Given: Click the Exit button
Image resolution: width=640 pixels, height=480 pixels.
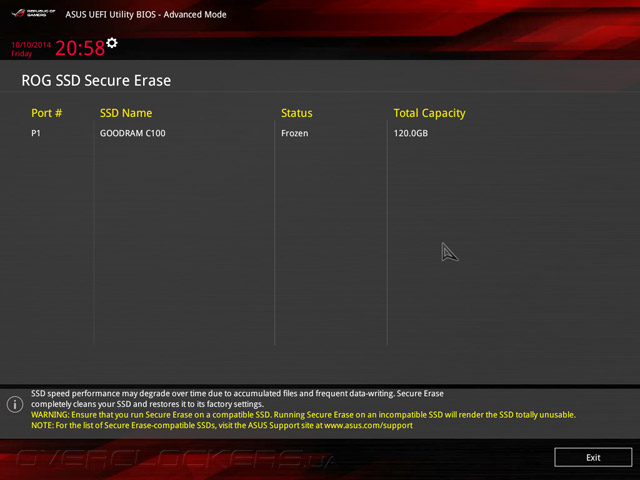Looking at the screenshot, I should pyautogui.click(x=593, y=457).
